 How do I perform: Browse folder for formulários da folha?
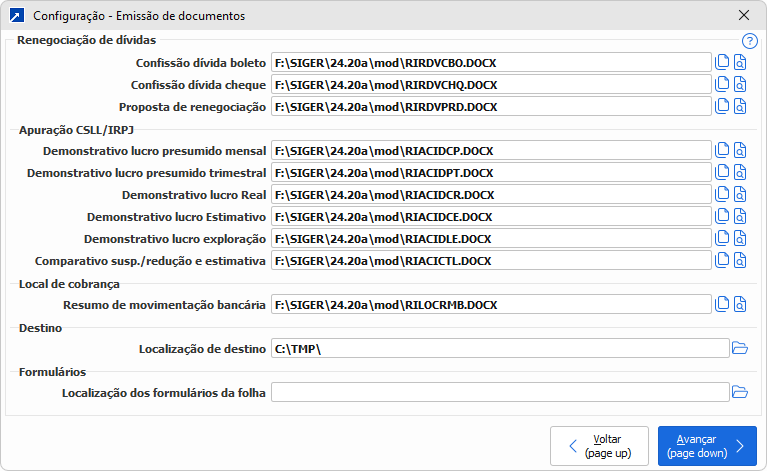click(740, 392)
